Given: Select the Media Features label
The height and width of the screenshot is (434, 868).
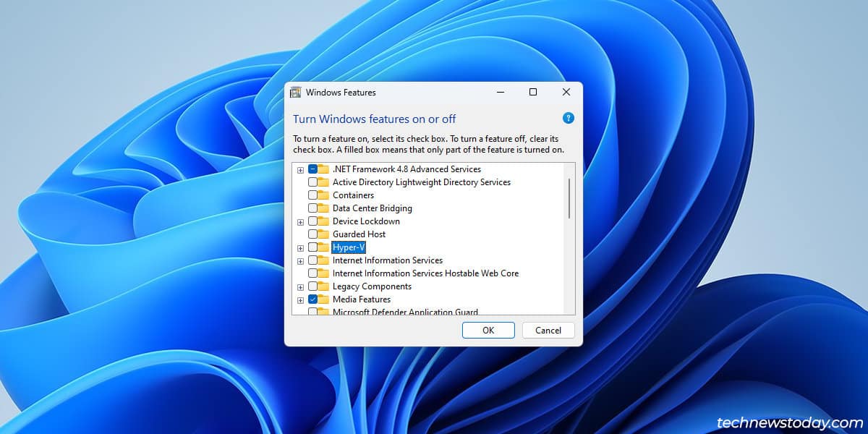Looking at the screenshot, I should coord(361,299).
